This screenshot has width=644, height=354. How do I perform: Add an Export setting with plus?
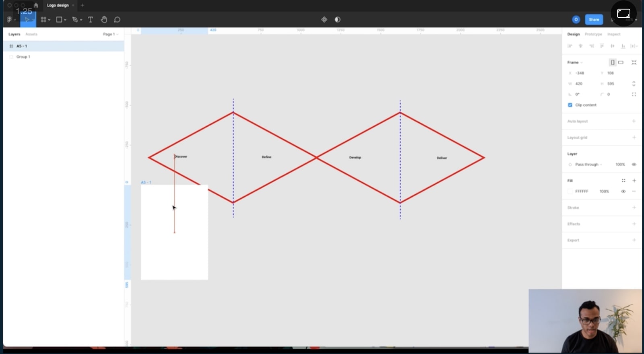pos(634,240)
